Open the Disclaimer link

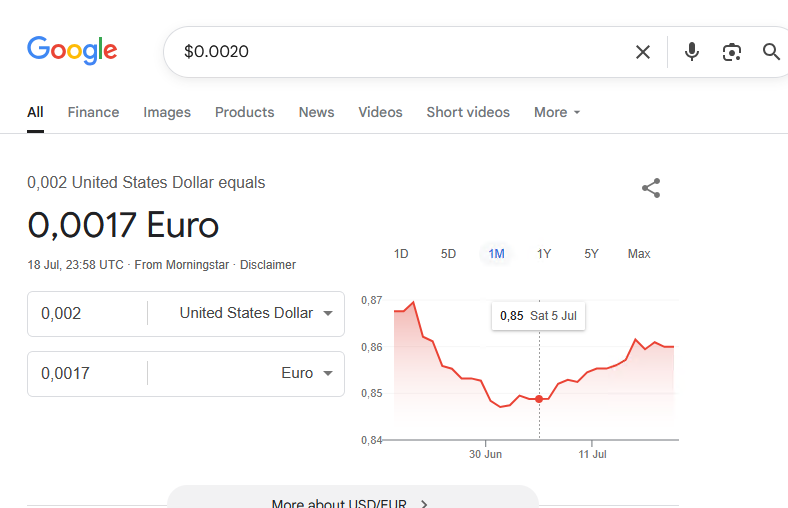(x=268, y=265)
